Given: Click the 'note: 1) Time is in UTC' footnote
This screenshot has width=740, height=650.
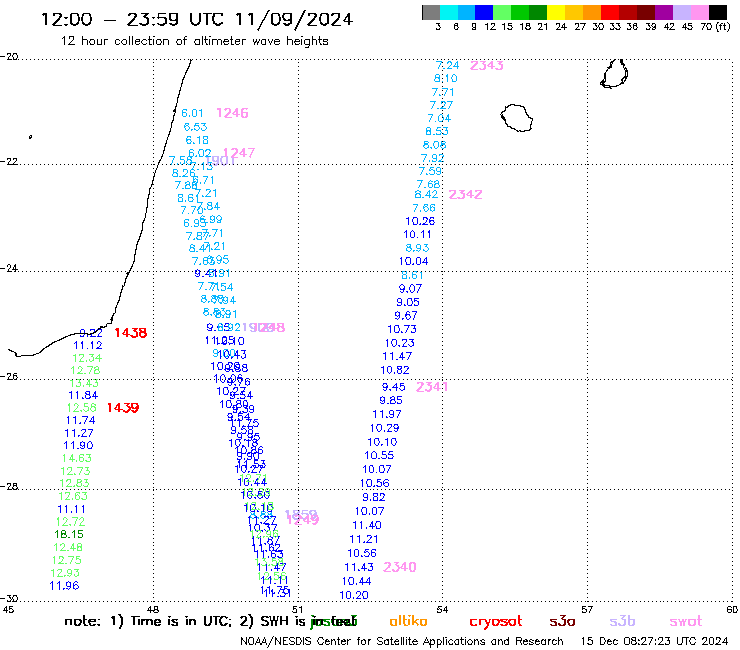Looking at the screenshot, I should [147, 621].
